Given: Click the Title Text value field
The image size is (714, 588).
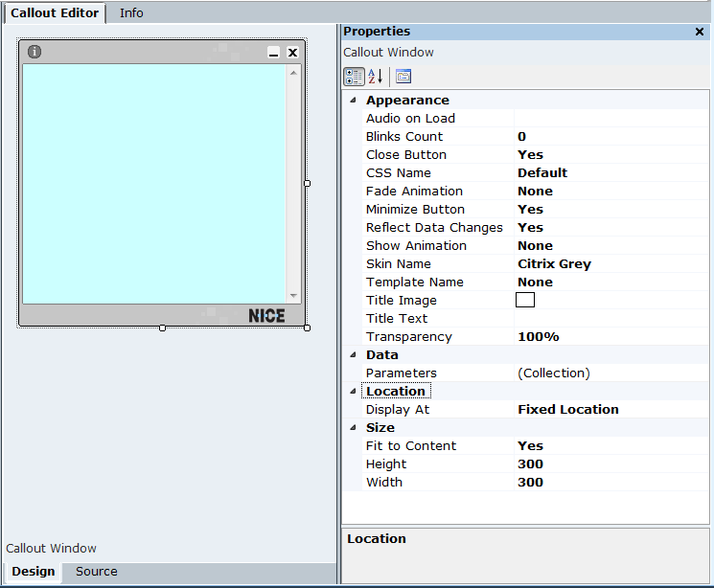Looking at the screenshot, I should point(610,319).
